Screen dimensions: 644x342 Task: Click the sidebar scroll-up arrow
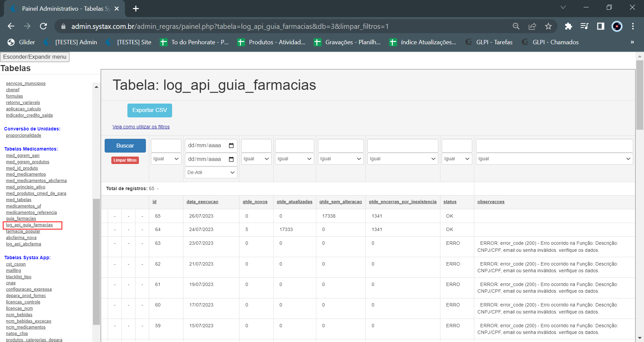(96, 87)
